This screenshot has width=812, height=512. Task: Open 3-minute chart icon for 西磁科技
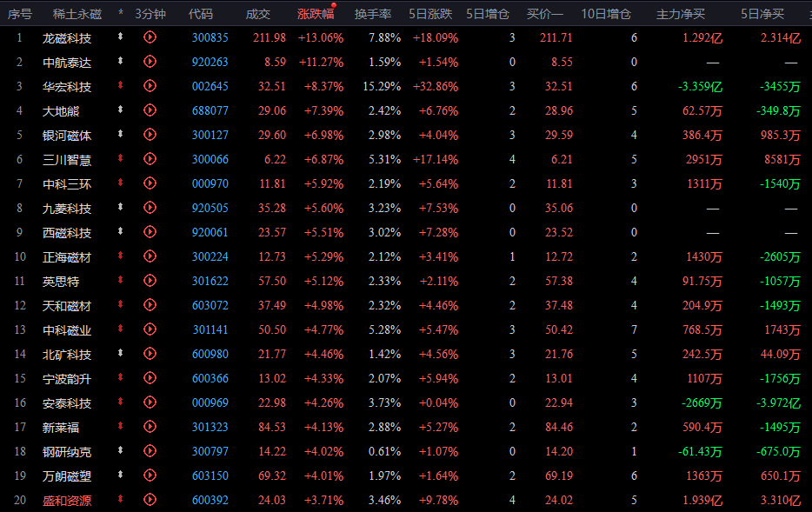(x=150, y=232)
